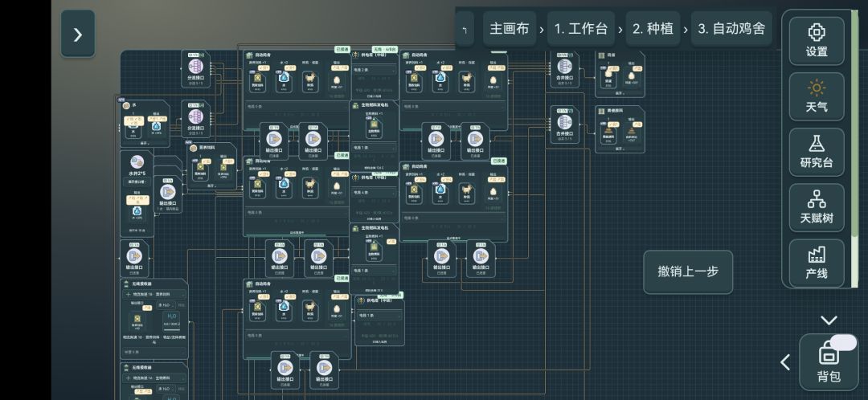Toggle the pill switch above 背包
Image resolution: width=868 pixels, height=400 pixels.
(843, 342)
